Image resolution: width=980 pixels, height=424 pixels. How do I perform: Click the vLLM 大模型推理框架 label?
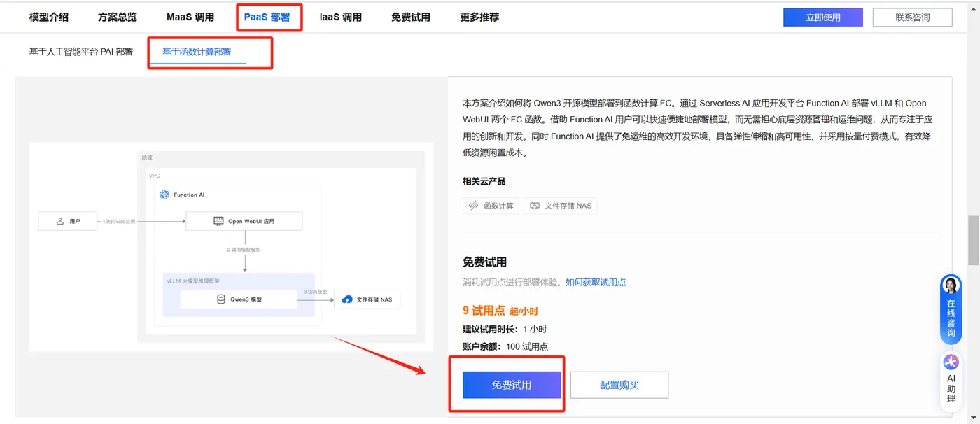pyautogui.click(x=193, y=281)
